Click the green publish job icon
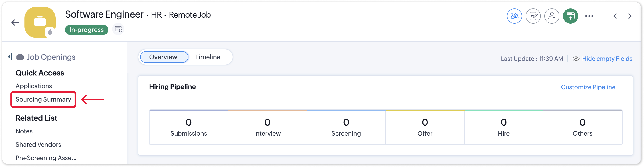The height and width of the screenshot is (167, 644). [x=570, y=16]
